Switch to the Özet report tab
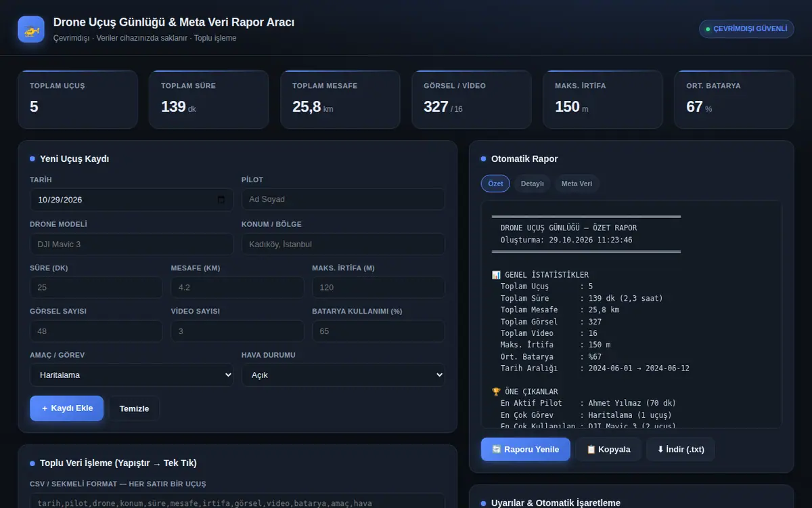Image resolution: width=812 pixels, height=508 pixels. tap(495, 184)
